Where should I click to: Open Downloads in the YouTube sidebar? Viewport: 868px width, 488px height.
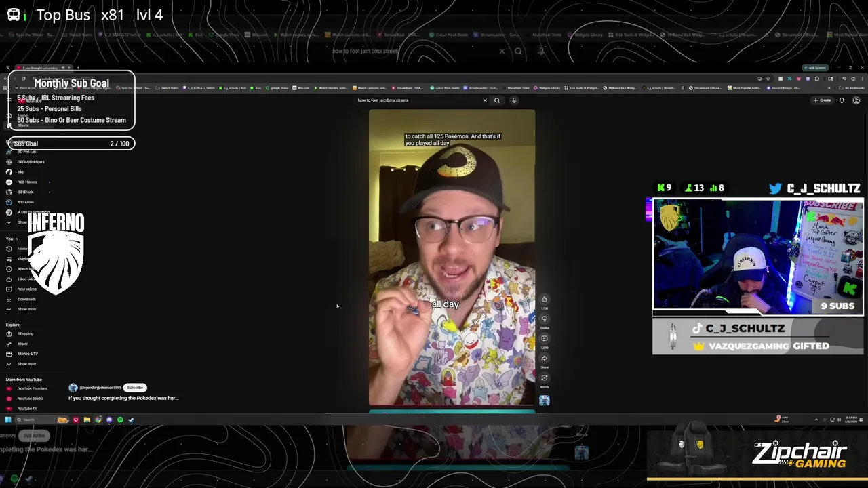(20, 299)
